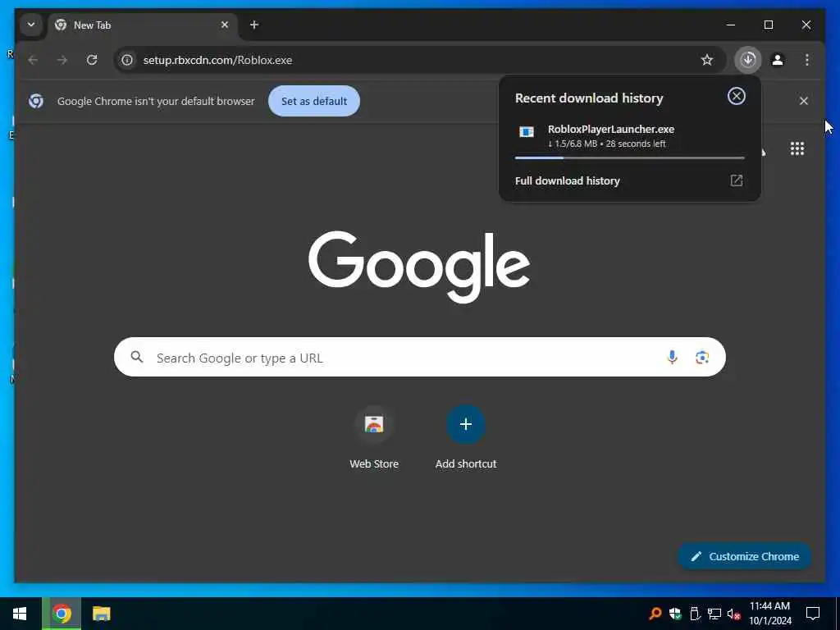Reload the current page
The width and height of the screenshot is (840, 630).
click(x=92, y=60)
